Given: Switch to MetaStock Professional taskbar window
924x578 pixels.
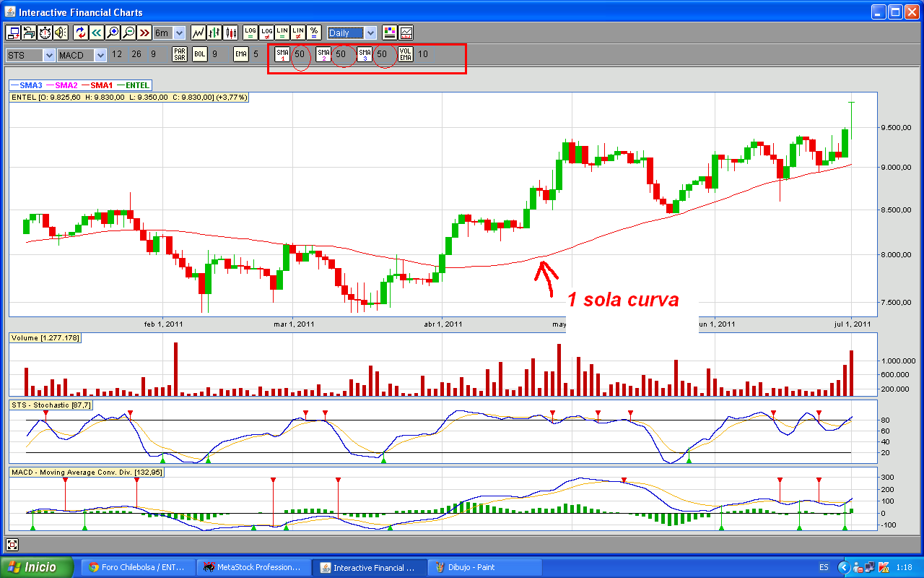Looking at the screenshot, I should (x=253, y=567).
